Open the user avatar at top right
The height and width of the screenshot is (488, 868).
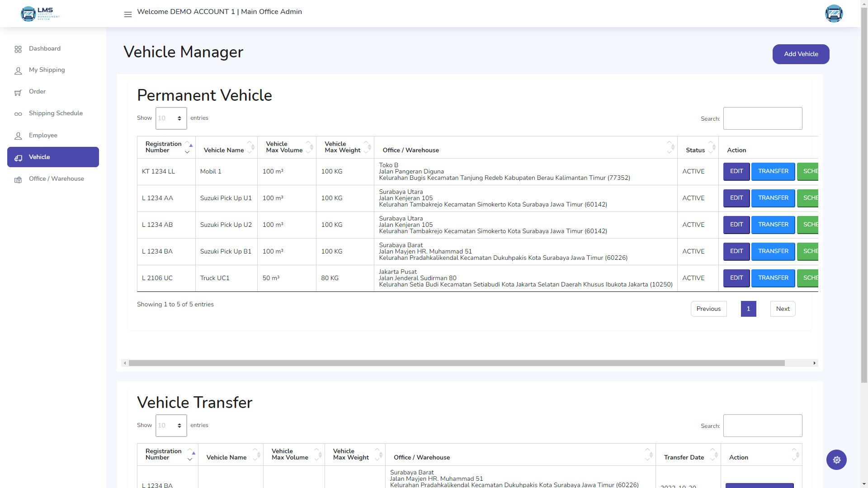pos(834,14)
